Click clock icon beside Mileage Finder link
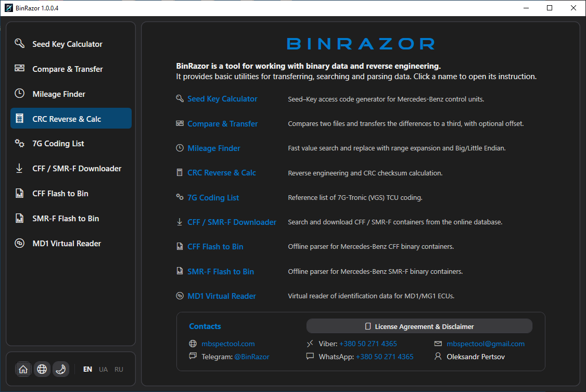The image size is (586, 392). 180,148
